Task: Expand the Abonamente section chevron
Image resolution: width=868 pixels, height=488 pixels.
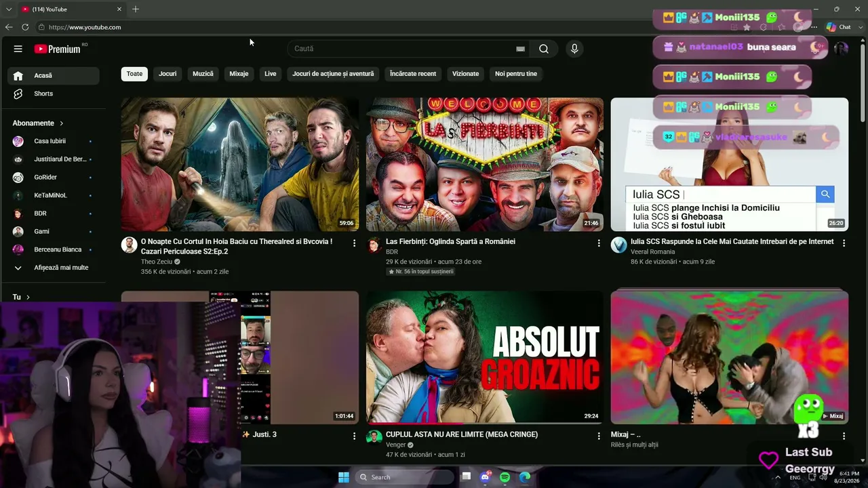Action: point(62,123)
